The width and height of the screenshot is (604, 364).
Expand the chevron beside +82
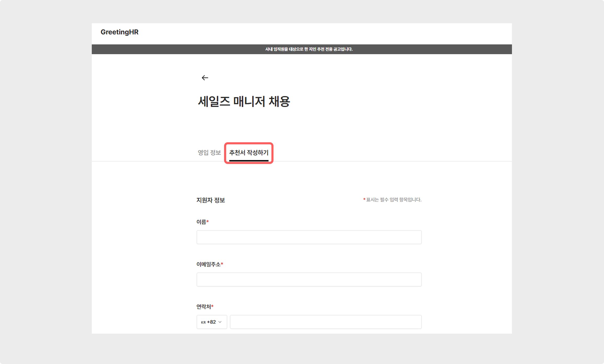[x=220, y=322]
